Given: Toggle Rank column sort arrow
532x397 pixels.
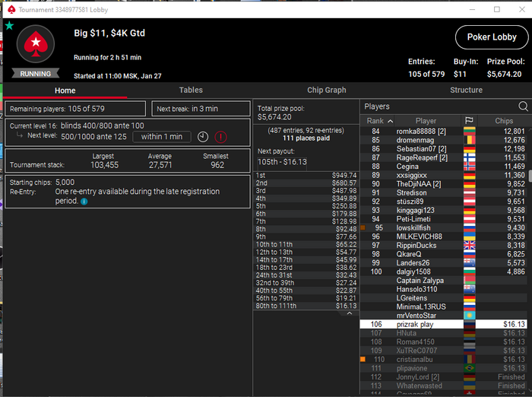Looking at the screenshot, I should coord(391,121).
